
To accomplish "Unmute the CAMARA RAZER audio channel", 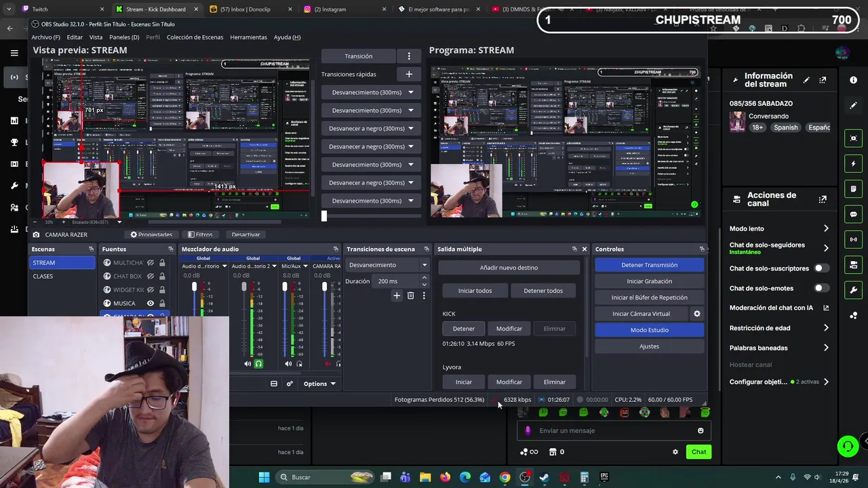I will click(x=328, y=364).
